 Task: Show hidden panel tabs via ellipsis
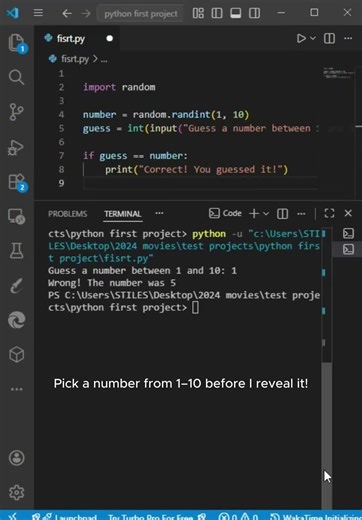pyautogui.click(x=159, y=213)
